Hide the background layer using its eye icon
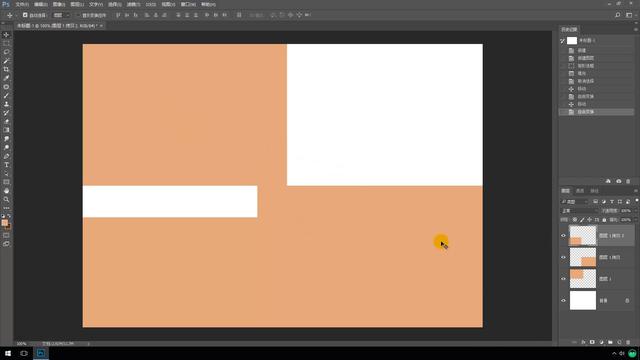Image resolution: width=640 pixels, height=360 pixels. pyautogui.click(x=563, y=300)
